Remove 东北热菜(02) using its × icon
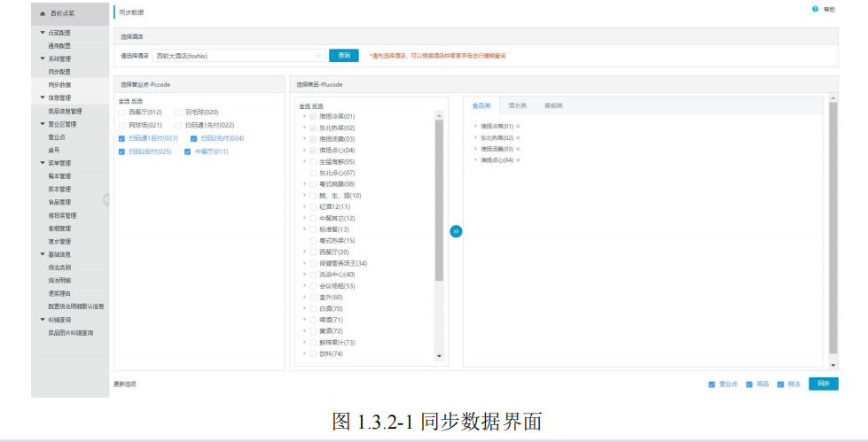Image resolution: width=868 pixels, height=442 pixels. tap(518, 138)
